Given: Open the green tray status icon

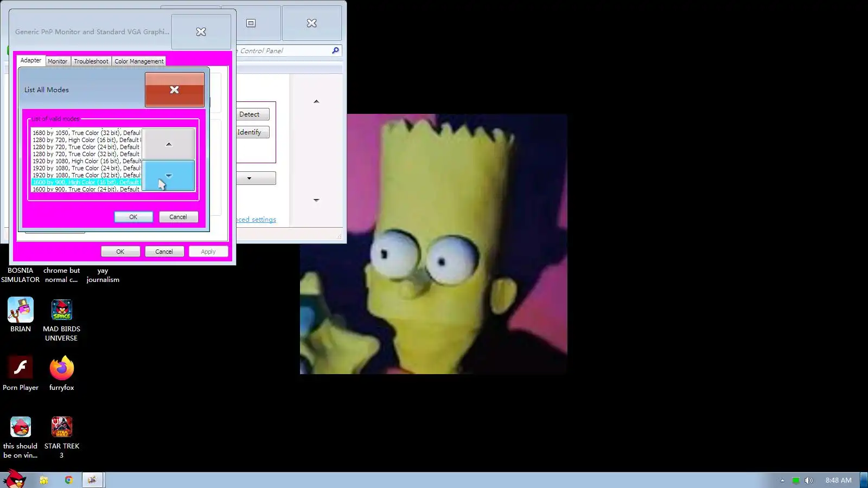Looking at the screenshot, I should [796, 480].
